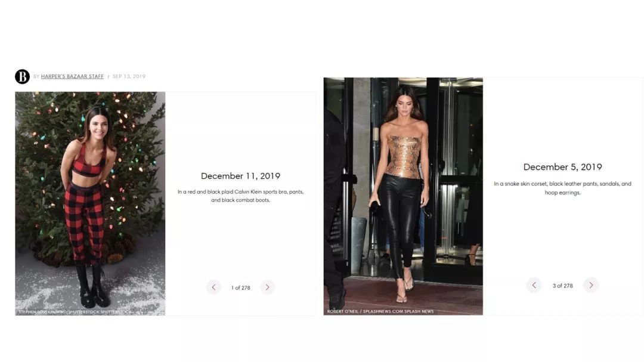Advance to next slide from 3 of 278
Viewport: 644px width, 362px height.
click(x=591, y=285)
